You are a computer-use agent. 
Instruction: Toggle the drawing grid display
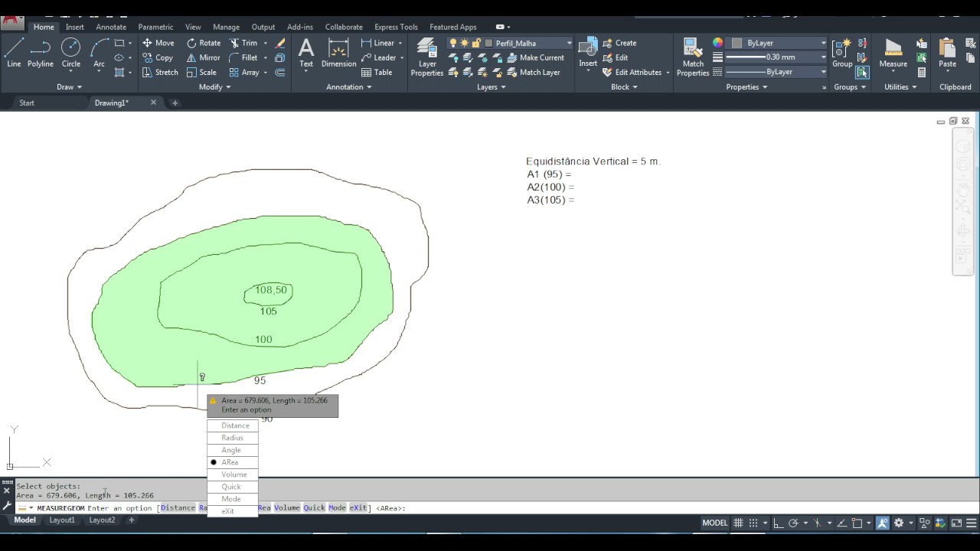(738, 523)
